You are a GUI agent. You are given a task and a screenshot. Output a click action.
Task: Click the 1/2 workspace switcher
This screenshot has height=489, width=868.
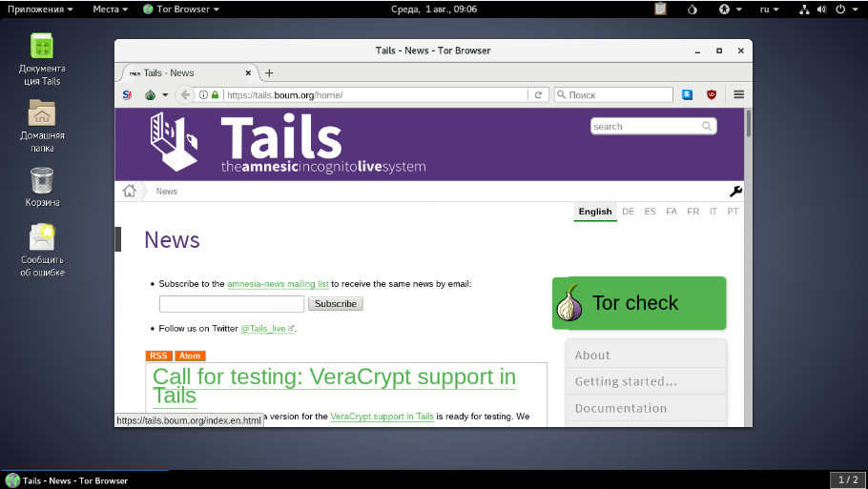coord(848,479)
